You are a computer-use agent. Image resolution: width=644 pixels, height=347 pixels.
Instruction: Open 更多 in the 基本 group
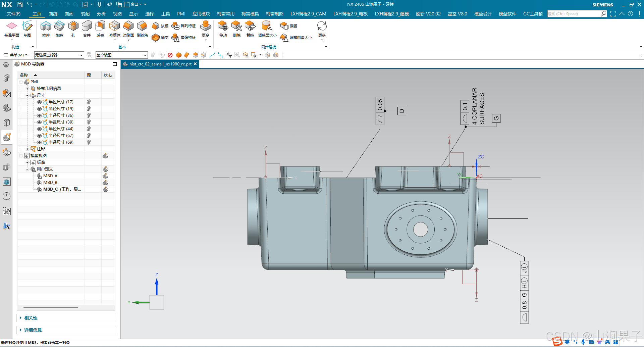tap(206, 31)
